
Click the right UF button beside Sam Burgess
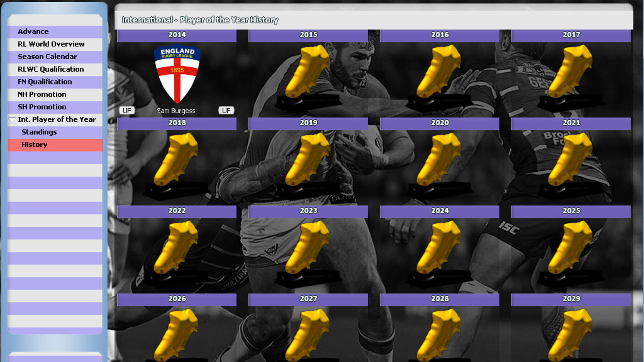[x=226, y=111]
